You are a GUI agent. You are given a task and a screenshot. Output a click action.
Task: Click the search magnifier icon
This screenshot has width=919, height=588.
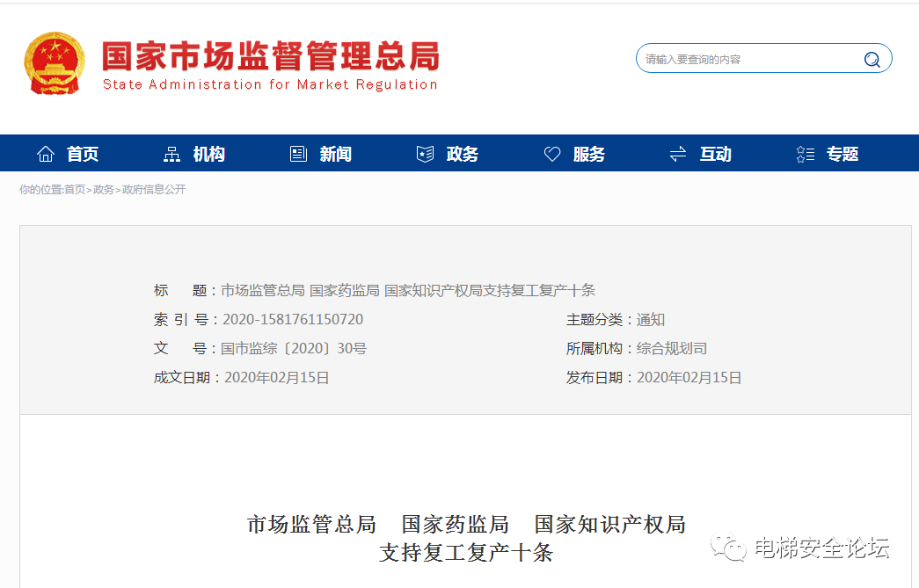872,60
